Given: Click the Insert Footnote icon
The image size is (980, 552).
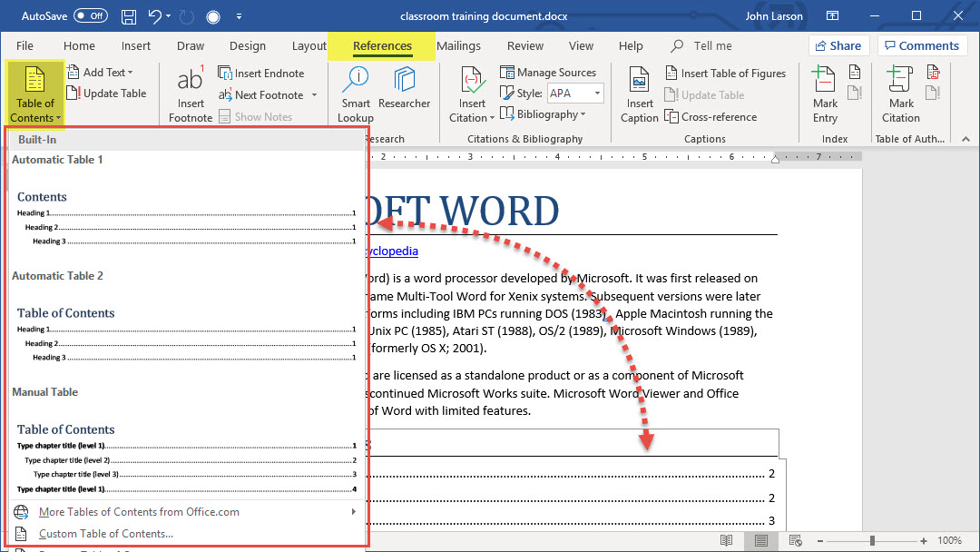Looking at the screenshot, I should click(x=191, y=94).
